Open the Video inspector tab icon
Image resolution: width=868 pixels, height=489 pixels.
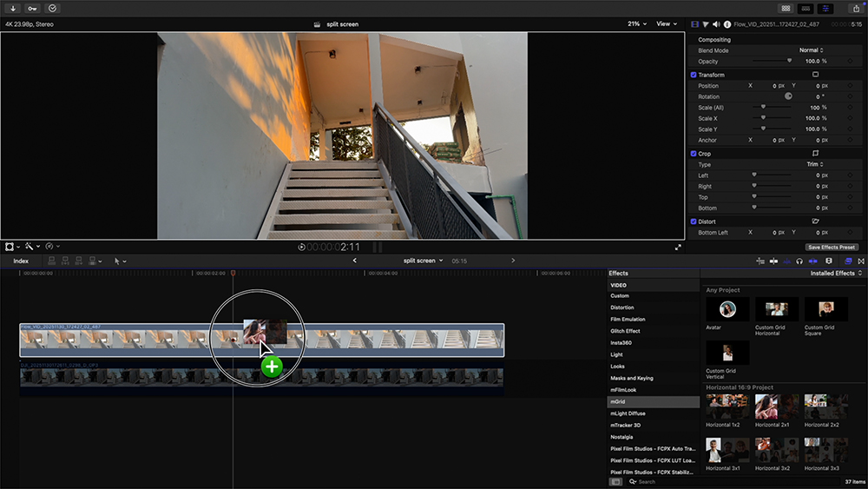point(694,24)
